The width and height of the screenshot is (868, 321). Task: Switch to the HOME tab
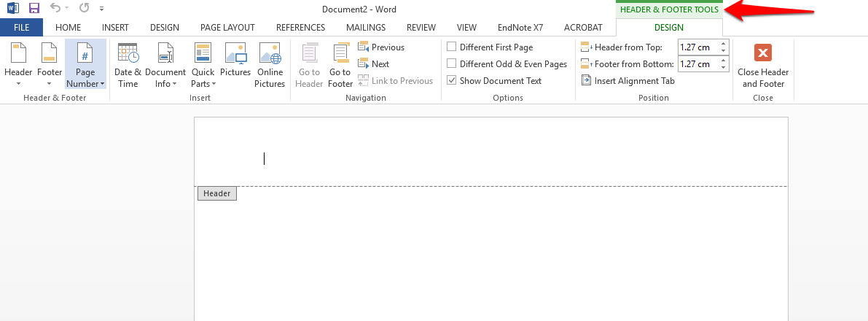point(68,27)
